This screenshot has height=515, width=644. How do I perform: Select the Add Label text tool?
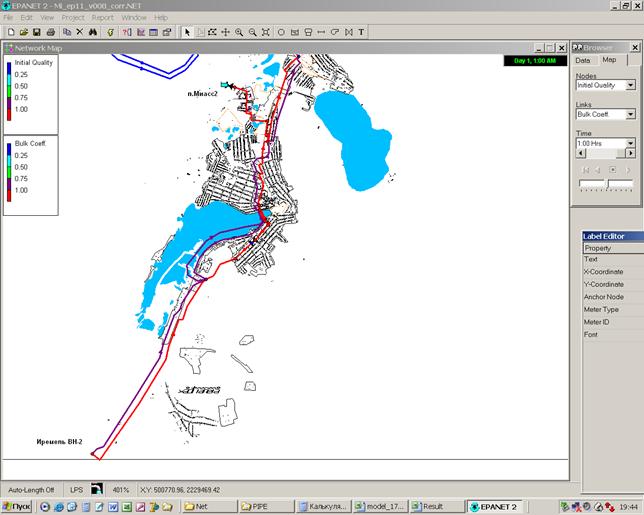(x=360, y=32)
